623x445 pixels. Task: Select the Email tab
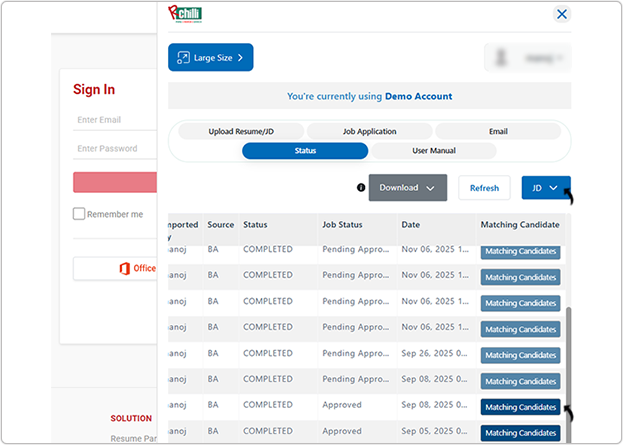[x=497, y=131]
